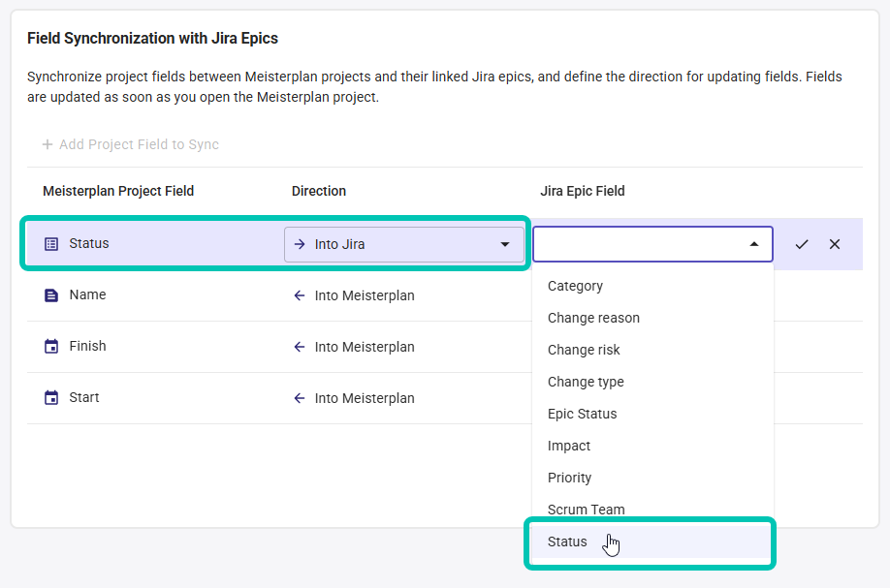Confirm the Status row with checkmark icon
Image resolution: width=890 pixels, height=588 pixels.
coord(802,244)
